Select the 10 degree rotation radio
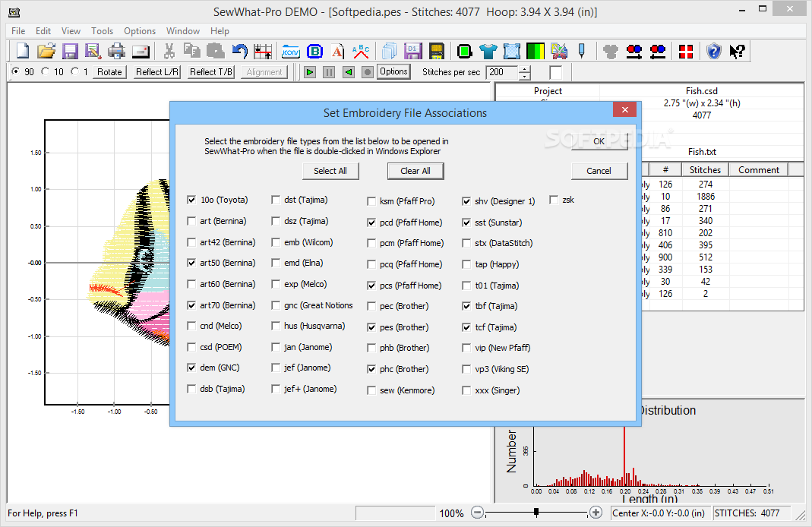 point(46,71)
